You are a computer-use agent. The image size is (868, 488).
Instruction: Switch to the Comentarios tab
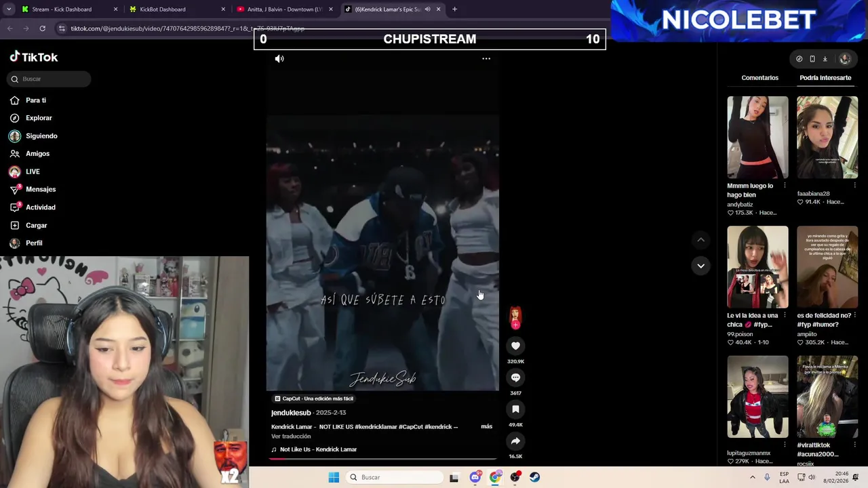coord(759,78)
